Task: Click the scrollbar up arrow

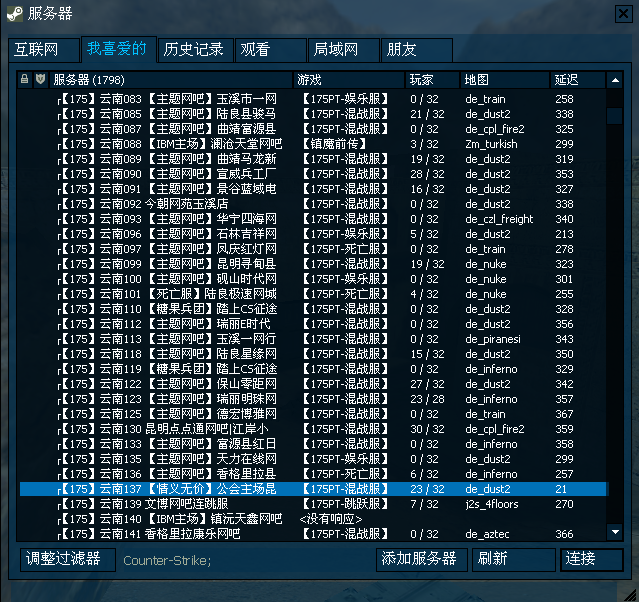Action: pos(615,80)
